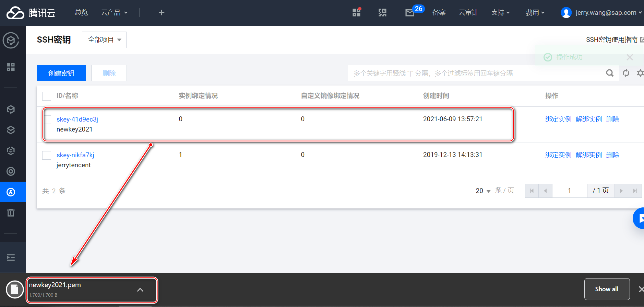644x307 pixels.
Task: Expand the 云产品 products menu
Action: click(x=114, y=13)
